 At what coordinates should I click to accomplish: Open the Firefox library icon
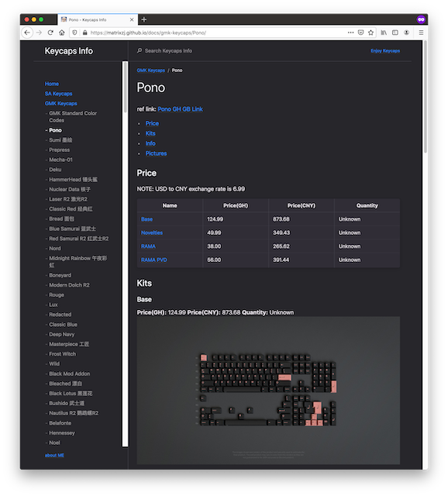pos(384,33)
